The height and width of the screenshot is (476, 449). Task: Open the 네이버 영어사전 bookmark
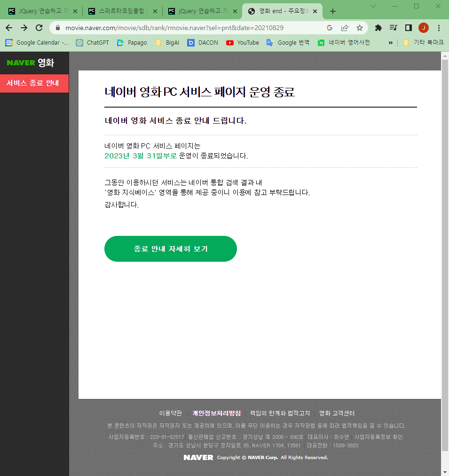pos(344,43)
